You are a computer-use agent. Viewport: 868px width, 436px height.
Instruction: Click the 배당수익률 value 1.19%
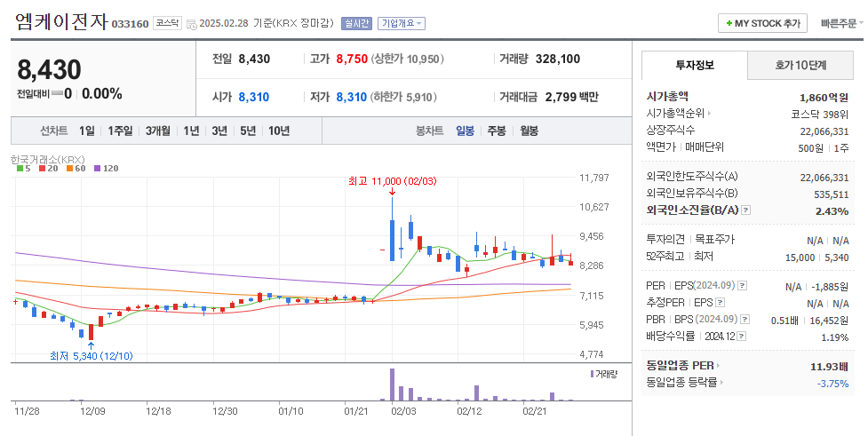tap(835, 337)
